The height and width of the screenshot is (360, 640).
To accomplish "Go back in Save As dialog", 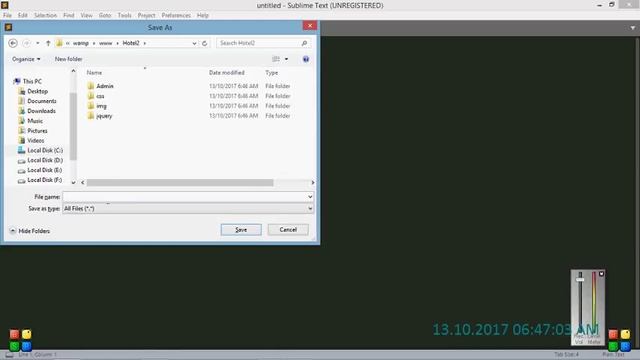I will point(13,43).
